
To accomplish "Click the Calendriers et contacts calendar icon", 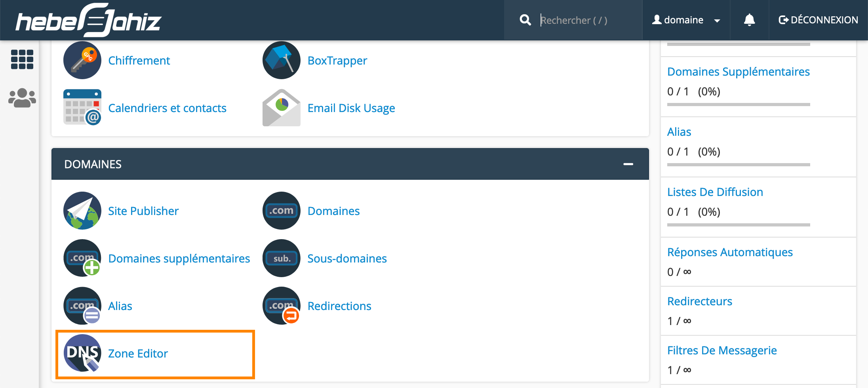I will [82, 107].
